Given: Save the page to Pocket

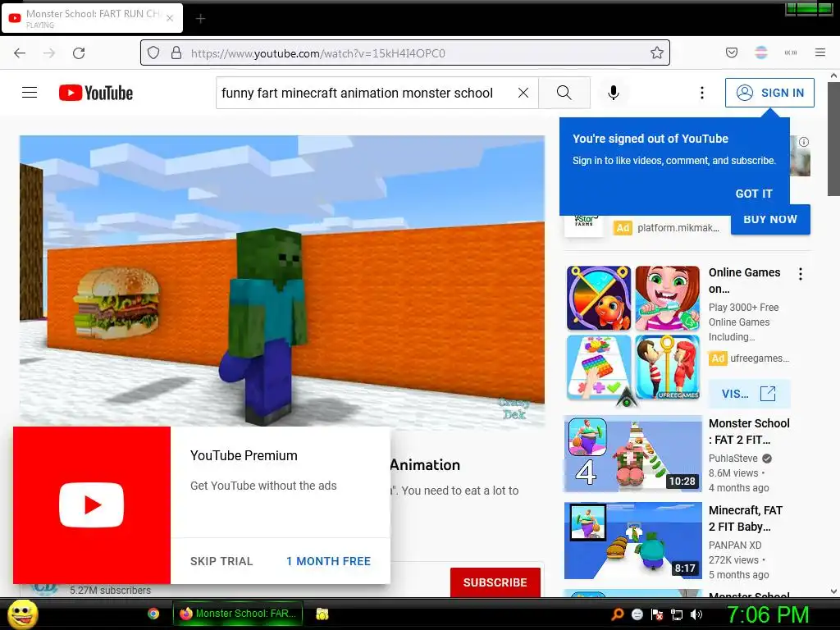Looking at the screenshot, I should (x=732, y=52).
